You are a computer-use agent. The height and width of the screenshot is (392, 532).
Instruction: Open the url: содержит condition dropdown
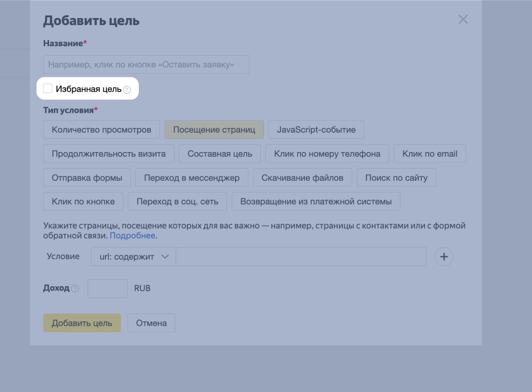pos(133,256)
